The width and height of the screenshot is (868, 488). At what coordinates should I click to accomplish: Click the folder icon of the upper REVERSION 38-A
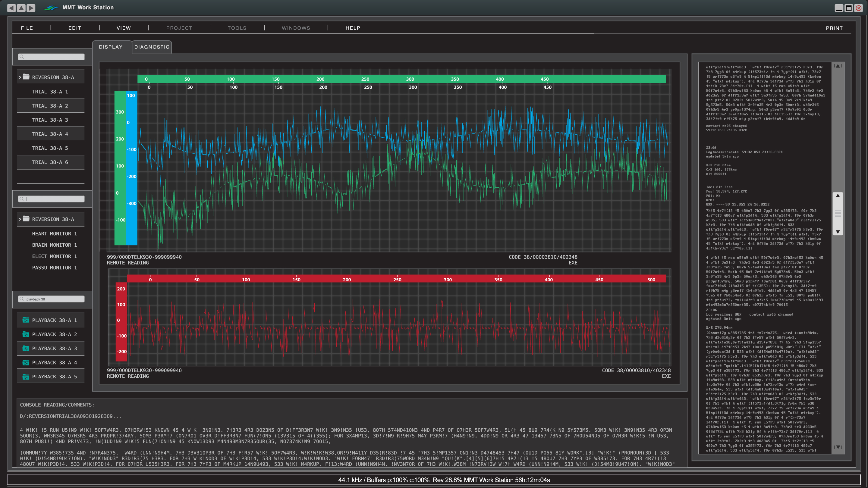[x=26, y=77]
